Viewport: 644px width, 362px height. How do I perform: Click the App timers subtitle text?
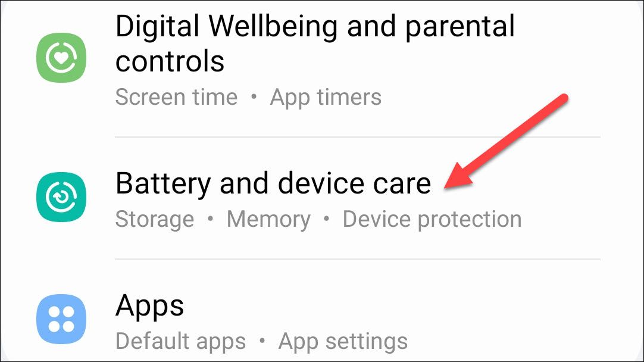[326, 98]
